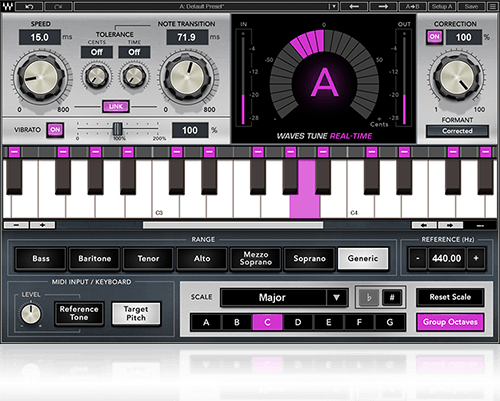Open the Scale dropdown showing Major
500x401 pixels.
point(284,297)
